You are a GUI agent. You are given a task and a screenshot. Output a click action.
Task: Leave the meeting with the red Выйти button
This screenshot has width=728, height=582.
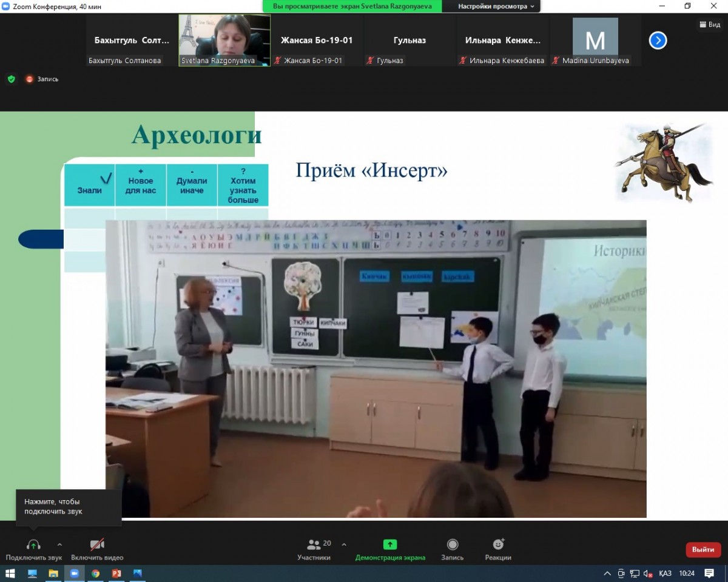[703, 549]
